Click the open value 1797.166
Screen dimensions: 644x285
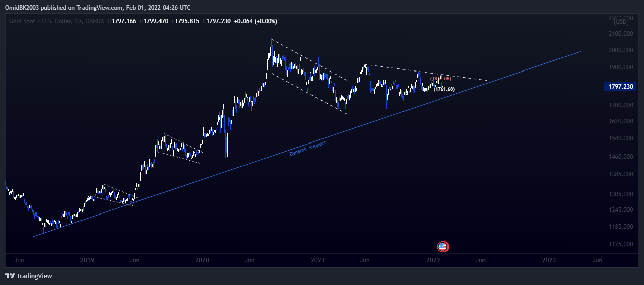124,21
